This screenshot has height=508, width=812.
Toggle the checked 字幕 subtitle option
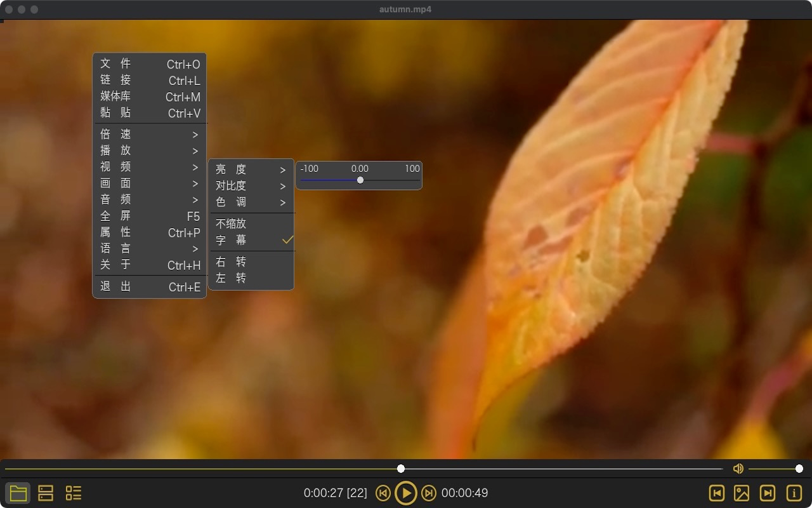[251, 240]
